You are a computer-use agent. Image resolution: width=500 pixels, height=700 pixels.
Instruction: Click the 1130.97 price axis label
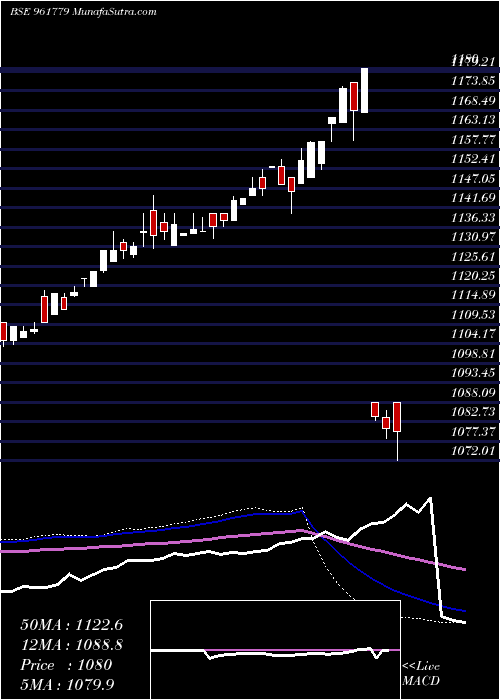click(x=473, y=237)
